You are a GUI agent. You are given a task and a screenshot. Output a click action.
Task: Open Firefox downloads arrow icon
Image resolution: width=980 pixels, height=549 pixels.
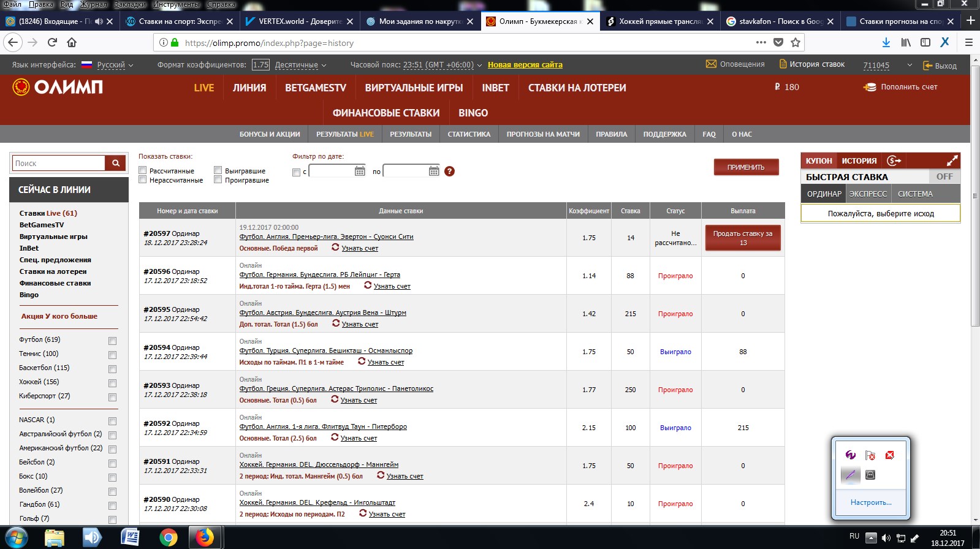pyautogui.click(x=886, y=42)
